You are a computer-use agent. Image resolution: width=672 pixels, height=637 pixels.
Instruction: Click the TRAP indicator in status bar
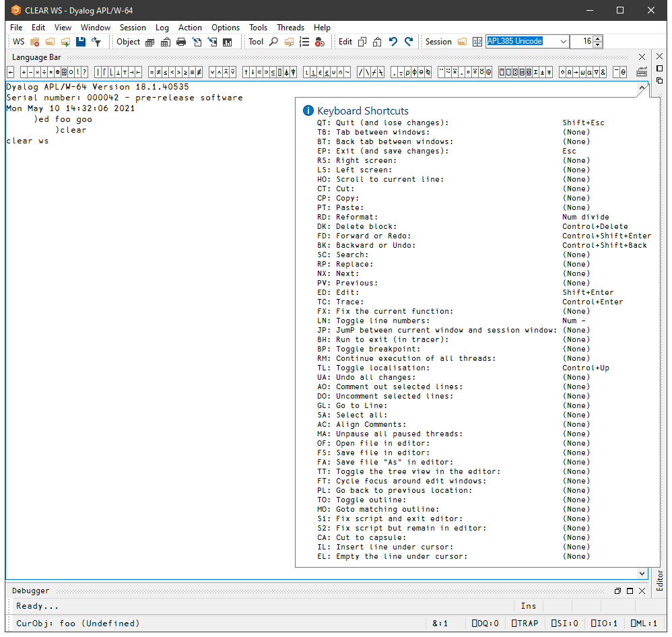point(525,624)
